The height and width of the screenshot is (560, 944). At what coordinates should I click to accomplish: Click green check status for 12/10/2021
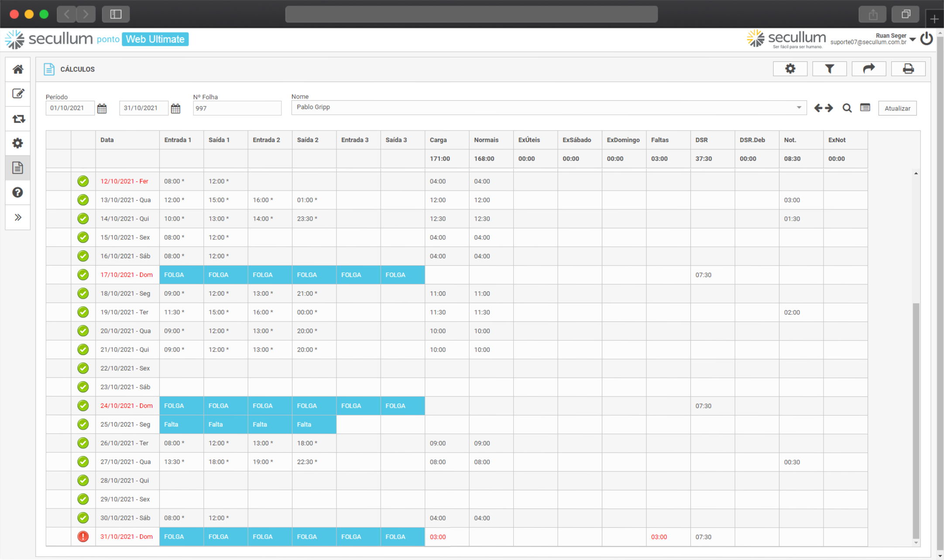click(83, 181)
